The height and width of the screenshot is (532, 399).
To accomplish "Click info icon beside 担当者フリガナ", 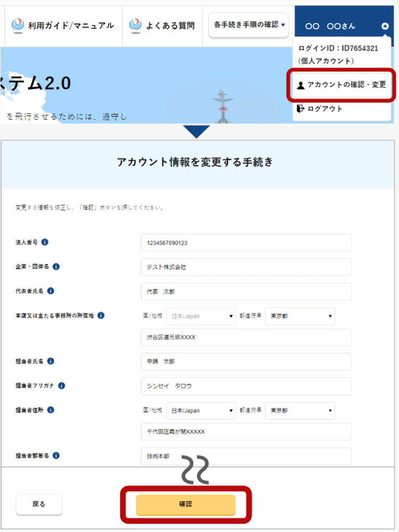I will pyautogui.click(x=61, y=385).
